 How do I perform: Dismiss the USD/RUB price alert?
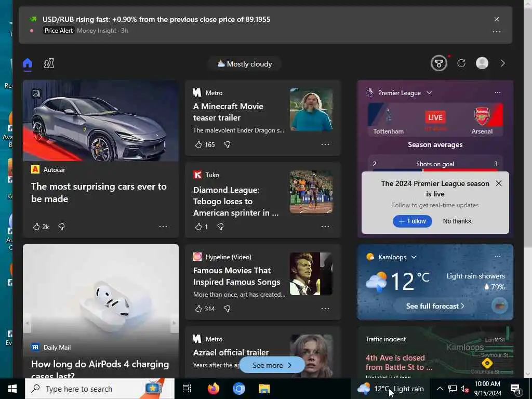coord(496,19)
